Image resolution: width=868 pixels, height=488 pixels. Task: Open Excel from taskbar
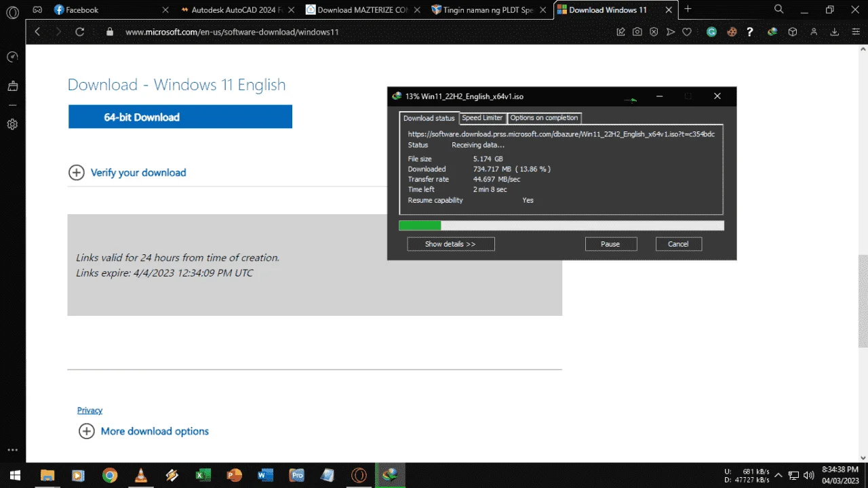click(x=203, y=475)
